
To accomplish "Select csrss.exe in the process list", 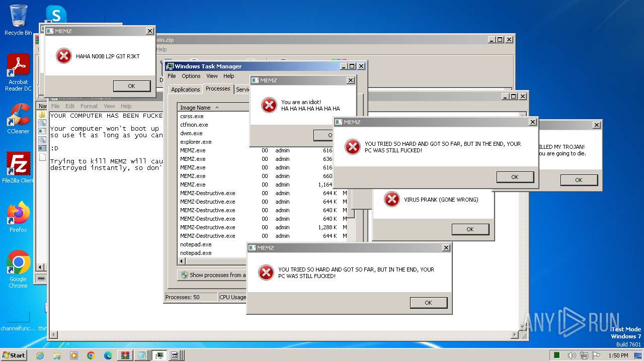I will pos(192,116).
